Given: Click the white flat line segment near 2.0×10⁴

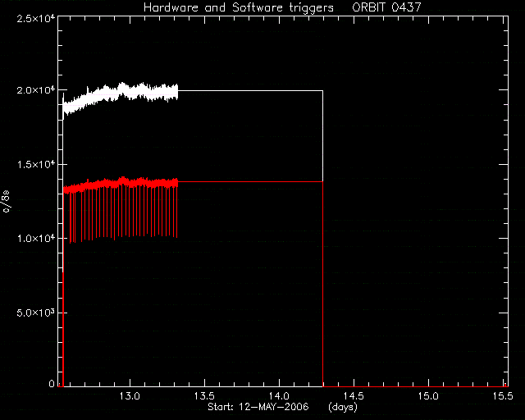Looking at the screenshot, I should pos(250,90).
